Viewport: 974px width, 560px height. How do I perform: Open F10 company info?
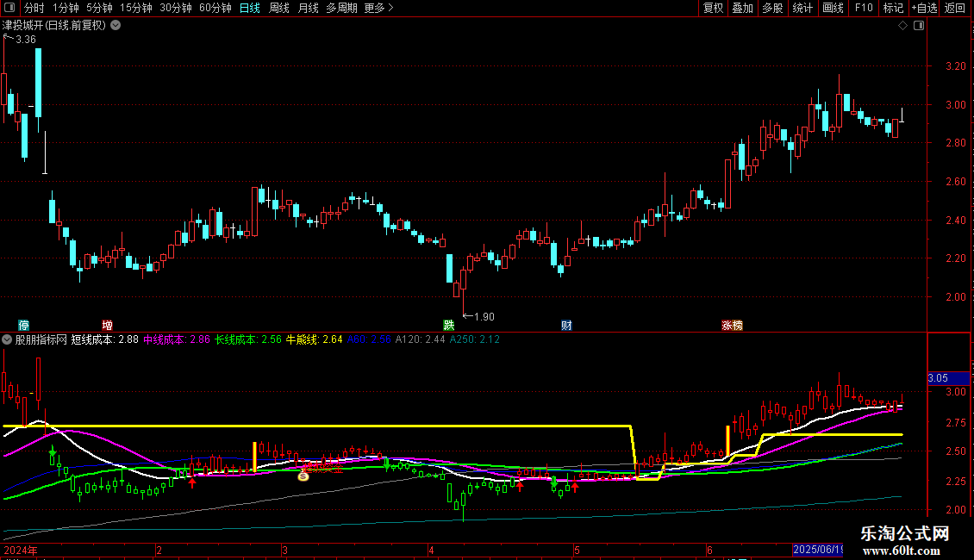click(x=864, y=8)
